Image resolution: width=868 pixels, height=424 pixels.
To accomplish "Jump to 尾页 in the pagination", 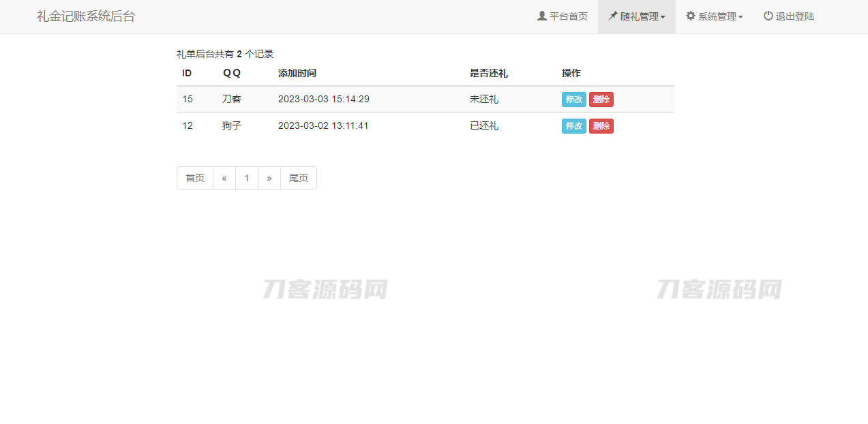I will [x=299, y=178].
